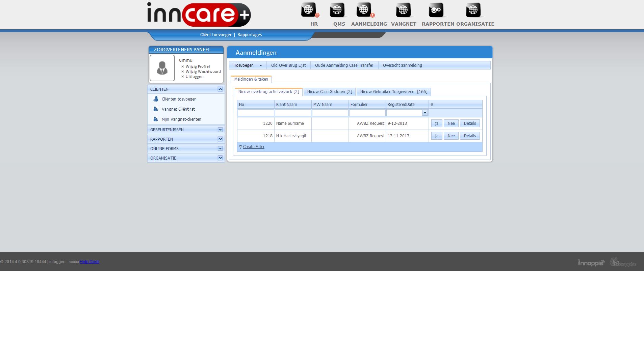Screen dimensions: 644x337
Task: Open Details for request 1218
Action: pos(470,136)
